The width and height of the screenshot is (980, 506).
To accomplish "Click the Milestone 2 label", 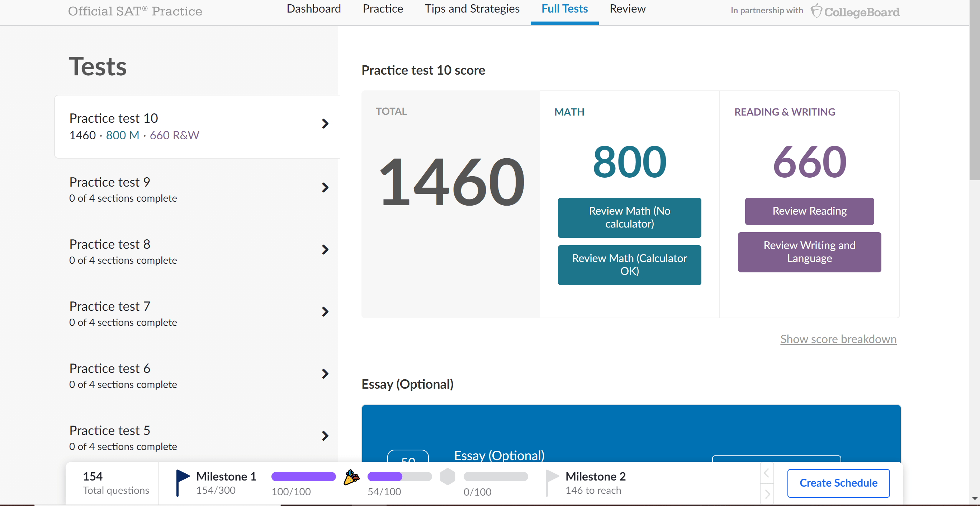I will pos(595,476).
